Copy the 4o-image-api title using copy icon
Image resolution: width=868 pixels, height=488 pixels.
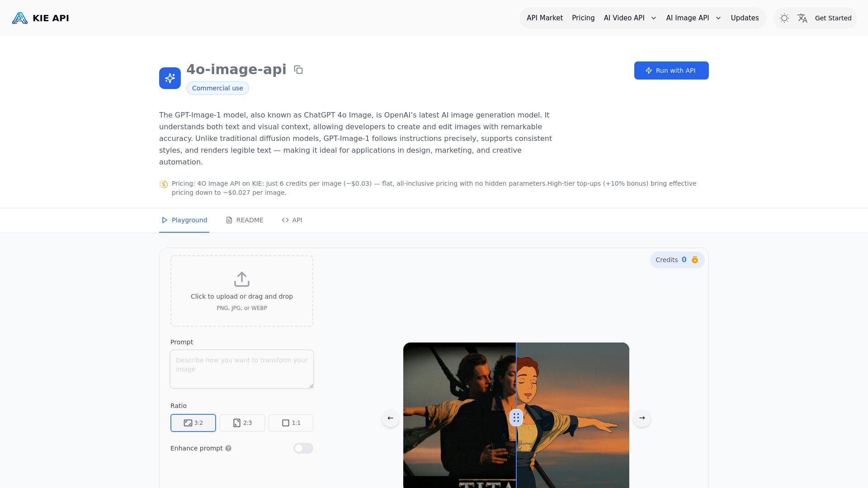(298, 70)
